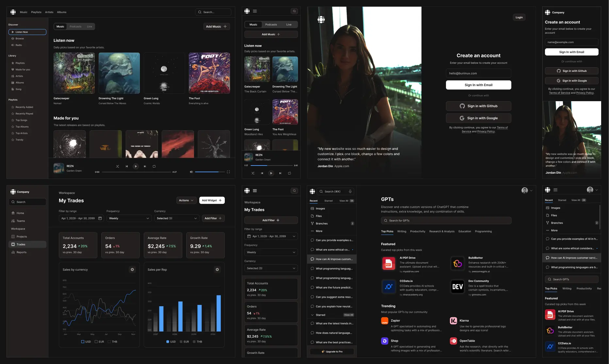Switch to Podcasts tab in desktop music panel
The width and height of the screenshot is (609, 364).
coord(75,26)
